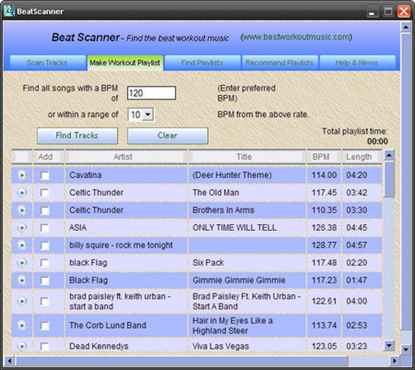Go to the Help & News tab
The image size is (415, 370).
357,63
